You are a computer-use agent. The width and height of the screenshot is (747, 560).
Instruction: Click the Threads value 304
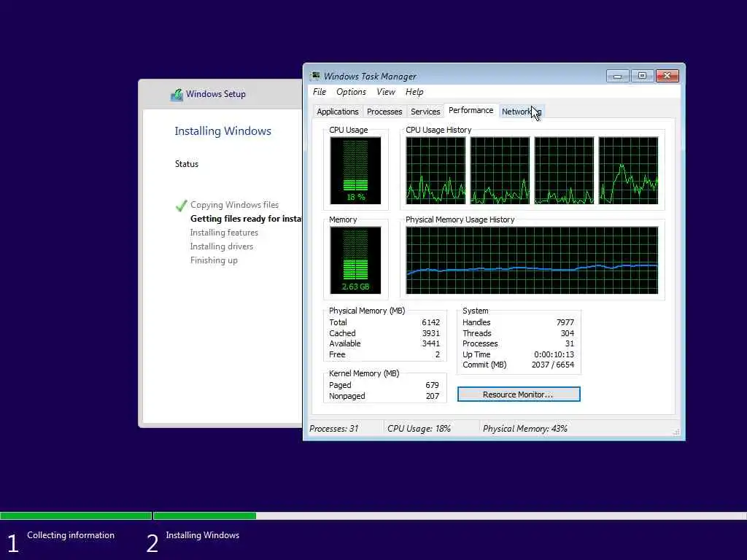tap(567, 333)
